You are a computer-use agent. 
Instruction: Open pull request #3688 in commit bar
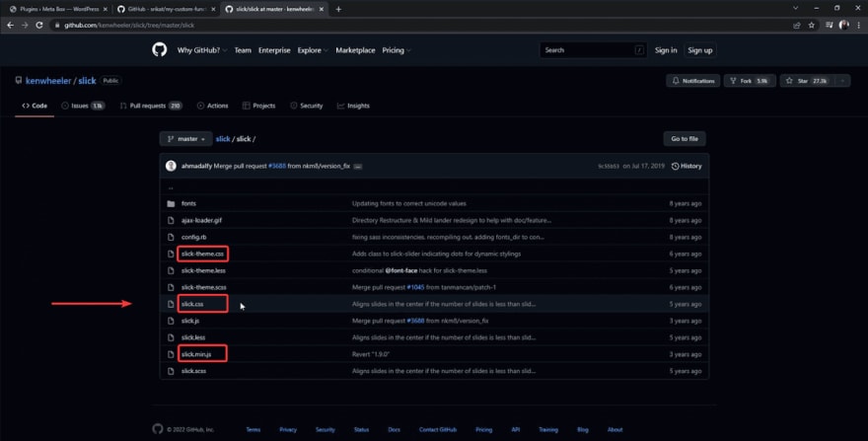pos(277,166)
